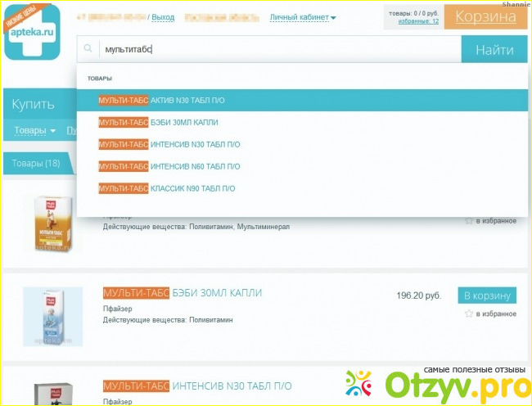Image resolution: width=532 pixels, height=406 pixels.
Task: Select suggestion МУЛЬТИ-ТАБС АКТИВ N30
Action: [161, 100]
